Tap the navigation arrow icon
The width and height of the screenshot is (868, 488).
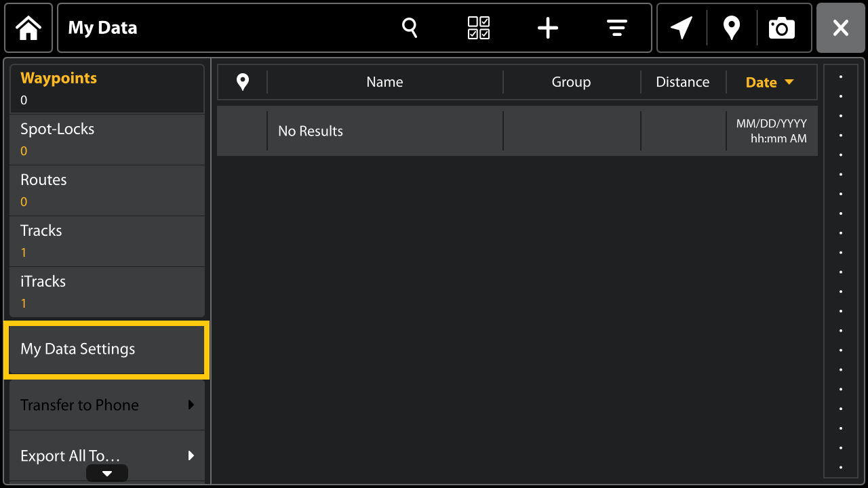tap(682, 28)
